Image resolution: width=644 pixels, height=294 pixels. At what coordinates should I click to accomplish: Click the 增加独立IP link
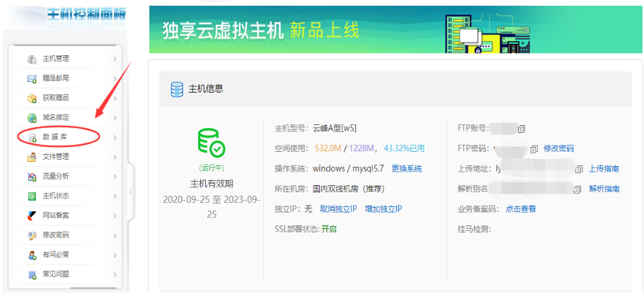(x=383, y=209)
